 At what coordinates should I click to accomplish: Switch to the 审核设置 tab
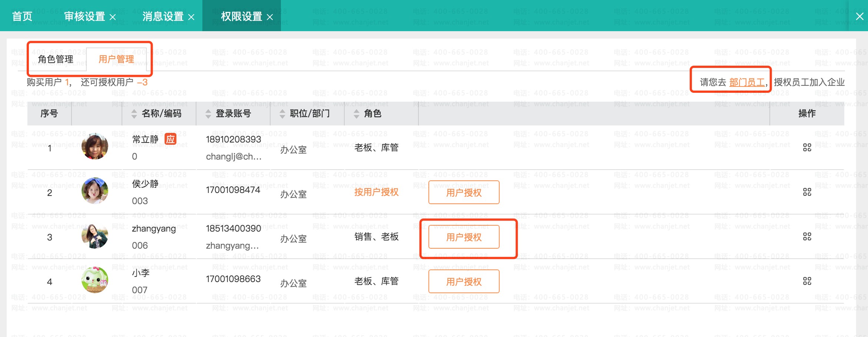pos(85,16)
